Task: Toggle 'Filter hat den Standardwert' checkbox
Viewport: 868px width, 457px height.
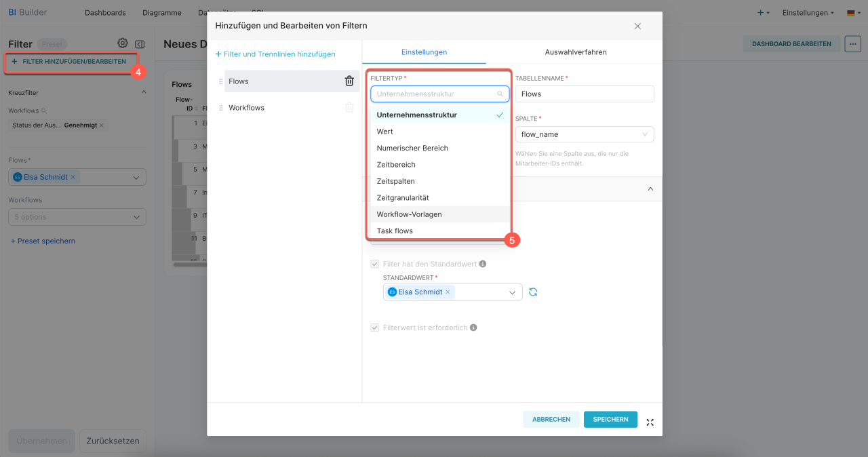Action: [374, 264]
